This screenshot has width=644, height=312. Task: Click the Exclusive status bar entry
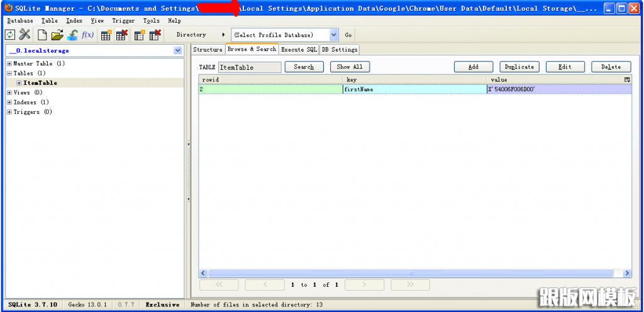pos(162,304)
